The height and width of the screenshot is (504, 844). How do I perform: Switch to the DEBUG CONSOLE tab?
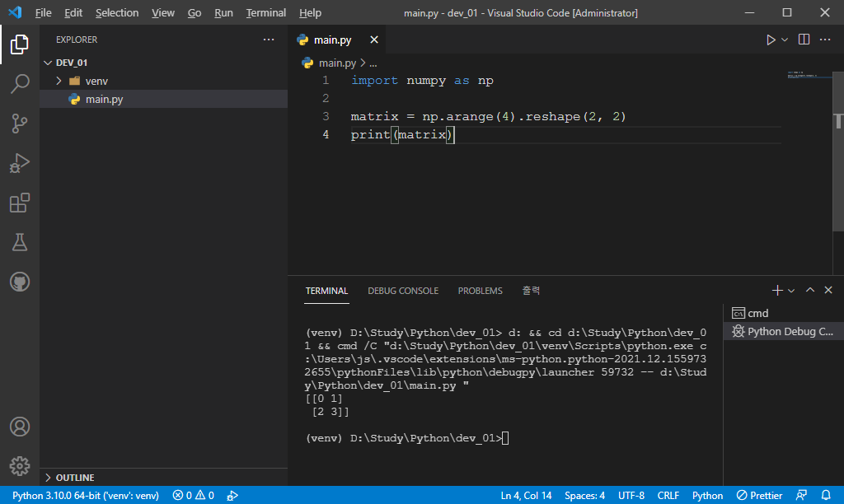[x=403, y=290]
